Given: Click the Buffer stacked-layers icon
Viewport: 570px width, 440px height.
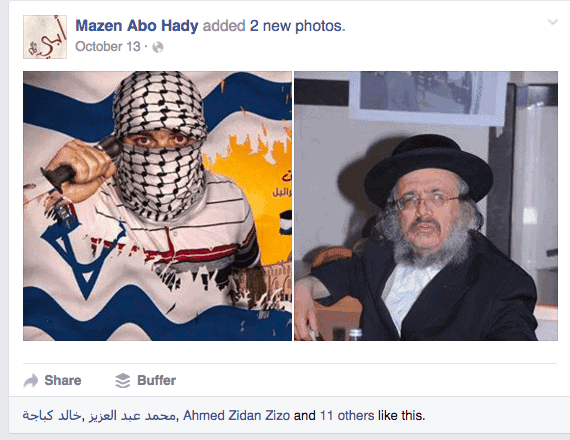Looking at the screenshot, I should click(x=123, y=381).
